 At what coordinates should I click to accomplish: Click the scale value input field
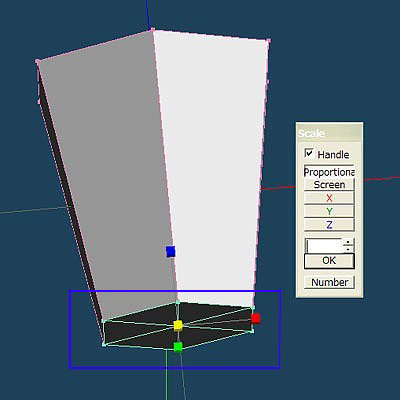(x=323, y=246)
